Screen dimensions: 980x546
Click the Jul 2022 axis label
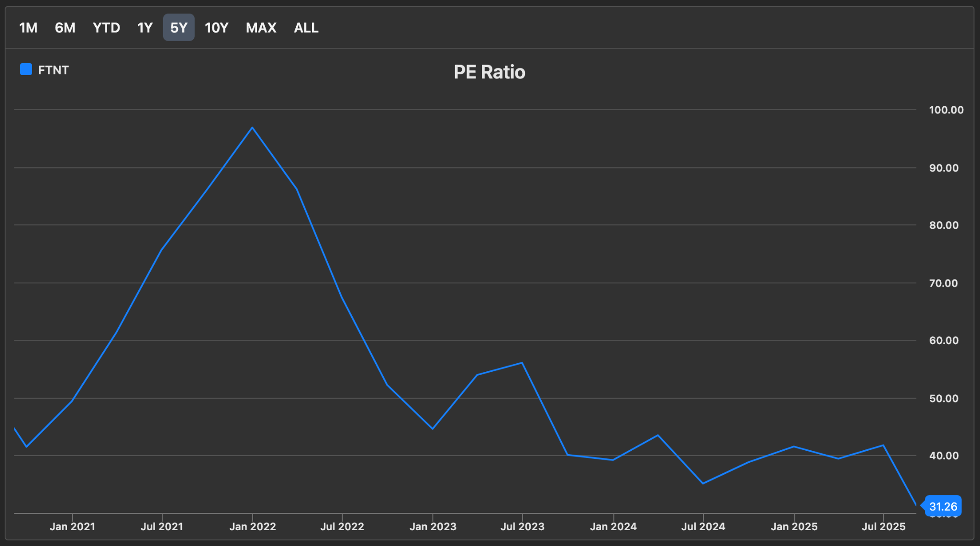(x=342, y=527)
